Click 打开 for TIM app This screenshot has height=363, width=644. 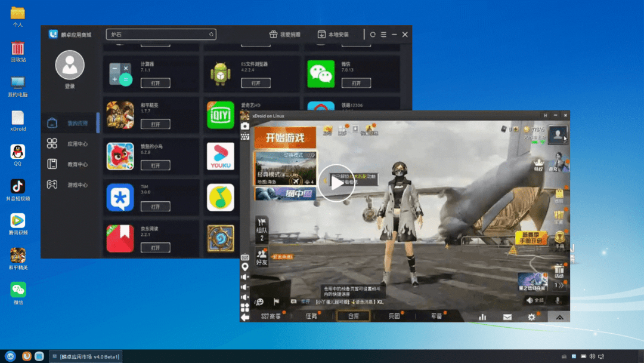click(x=155, y=207)
